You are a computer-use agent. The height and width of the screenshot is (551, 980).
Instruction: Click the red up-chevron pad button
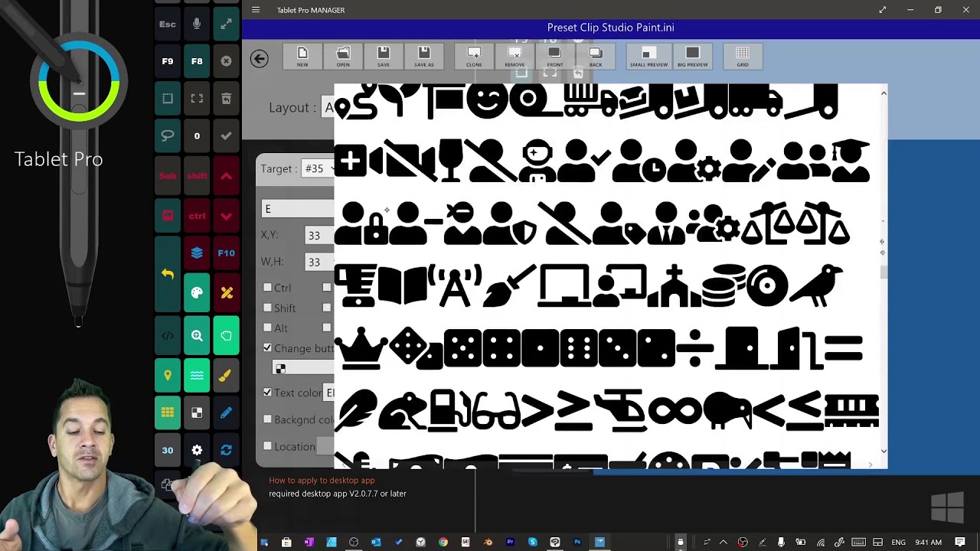[226, 176]
